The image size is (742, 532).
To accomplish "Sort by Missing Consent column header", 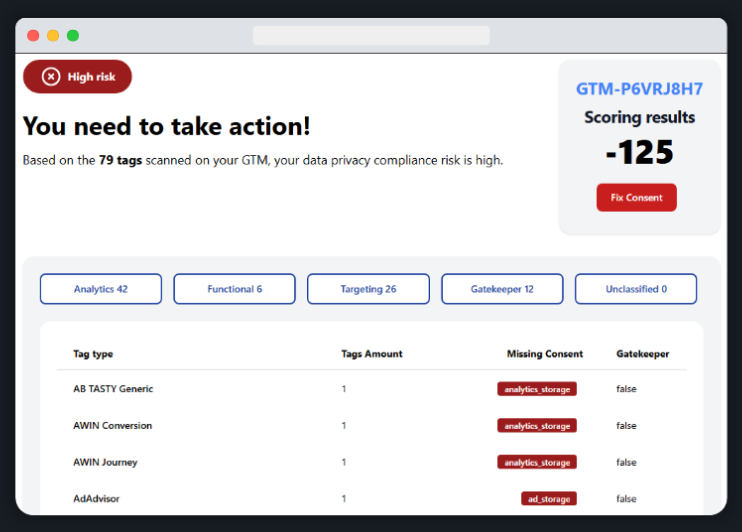I will pos(544,354).
